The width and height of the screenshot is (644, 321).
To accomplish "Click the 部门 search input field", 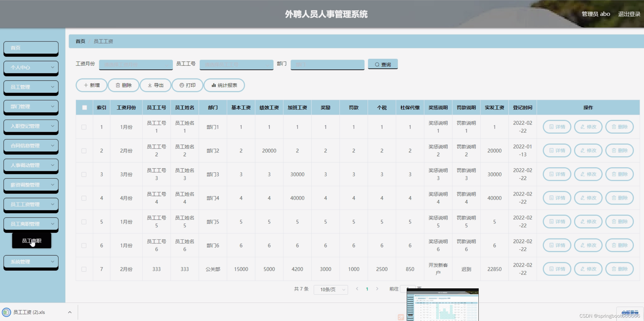I will point(327,65).
